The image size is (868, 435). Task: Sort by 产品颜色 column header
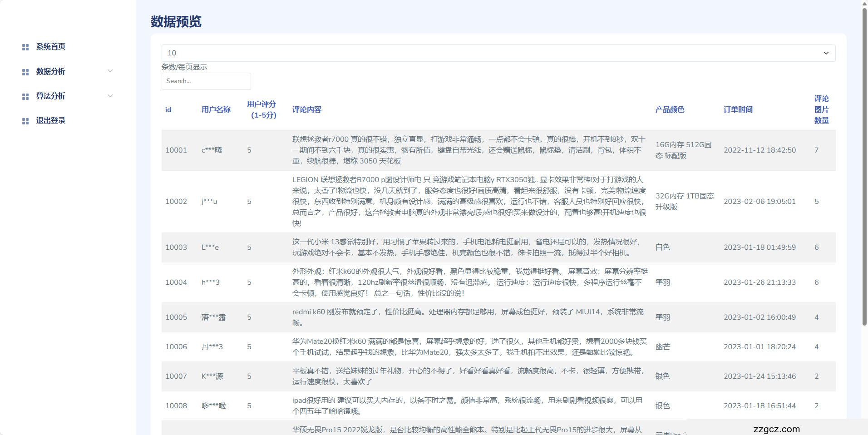670,110
